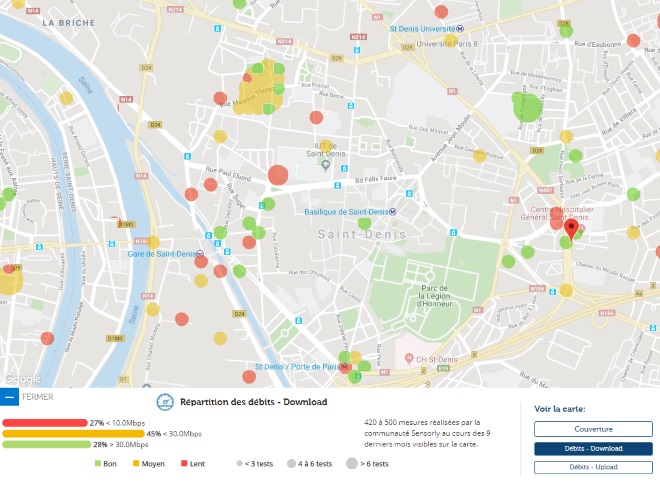Image resolution: width=660 pixels, height=488 pixels.
Task: Click the Gare de Saint-Denis station icon
Action: (203, 254)
